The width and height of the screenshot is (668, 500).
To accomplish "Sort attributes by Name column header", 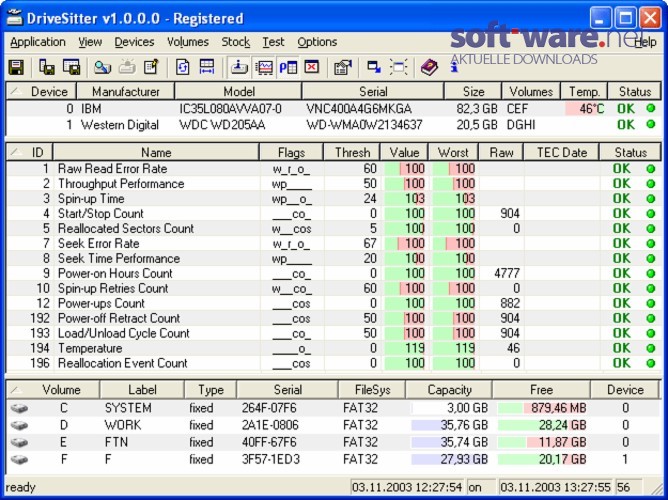I will coord(156,152).
